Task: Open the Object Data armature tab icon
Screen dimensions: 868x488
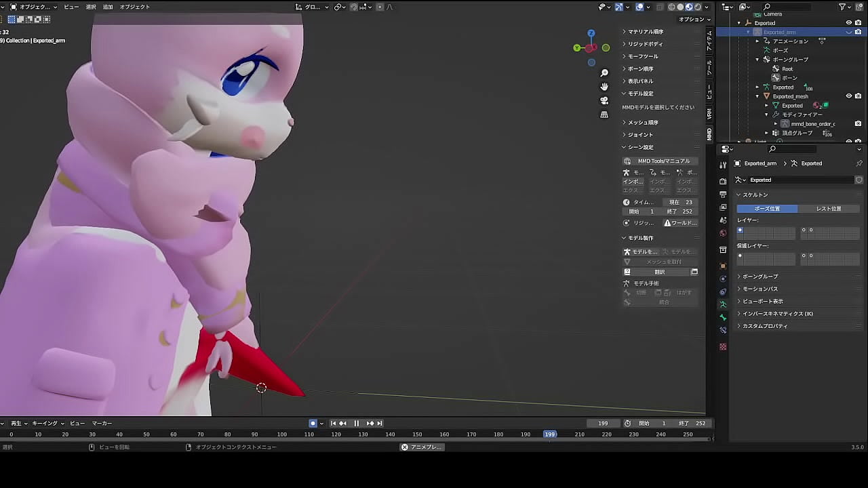Action: pyautogui.click(x=723, y=304)
